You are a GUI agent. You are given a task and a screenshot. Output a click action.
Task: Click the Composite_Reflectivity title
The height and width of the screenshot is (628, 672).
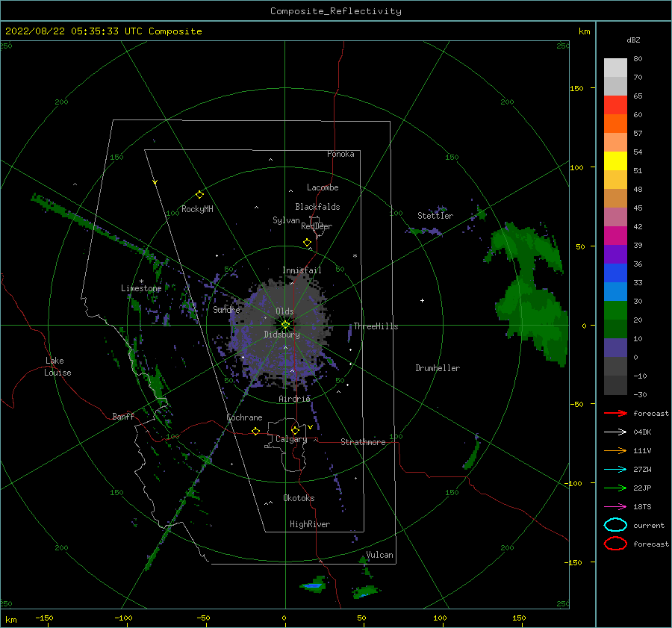(336, 11)
